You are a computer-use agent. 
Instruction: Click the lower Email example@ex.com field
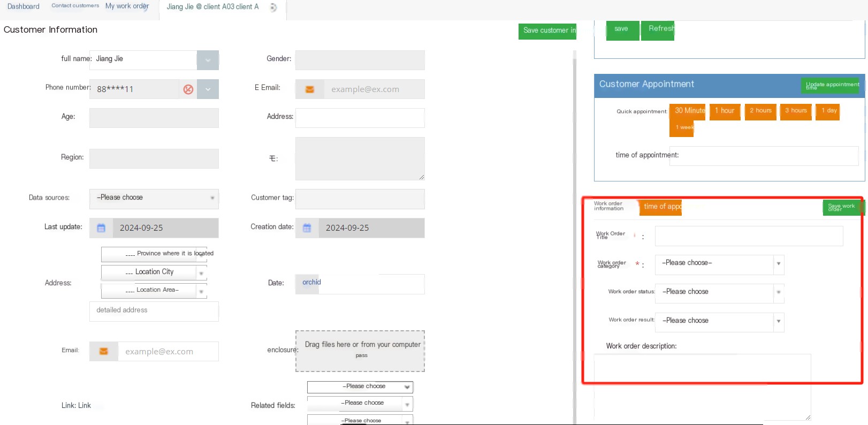click(168, 351)
